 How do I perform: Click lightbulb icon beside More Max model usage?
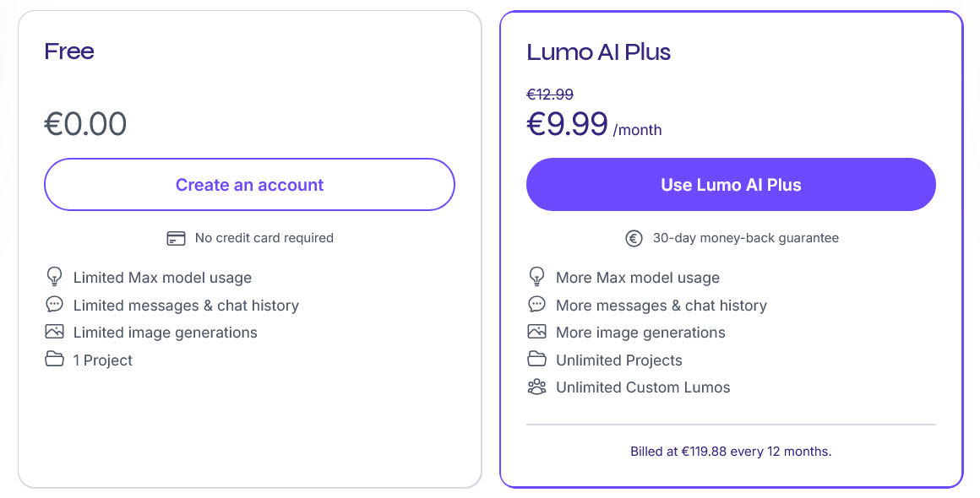click(536, 277)
